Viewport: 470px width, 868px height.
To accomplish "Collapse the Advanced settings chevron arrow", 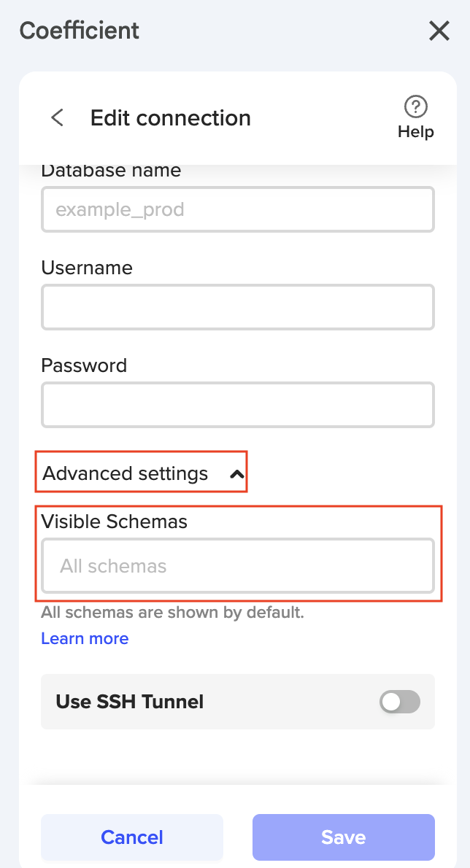I will tap(236, 474).
